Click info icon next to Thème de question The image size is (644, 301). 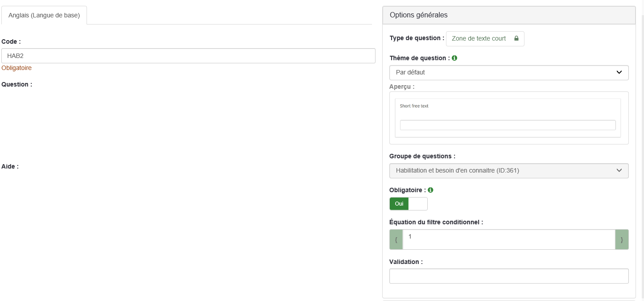(x=454, y=58)
